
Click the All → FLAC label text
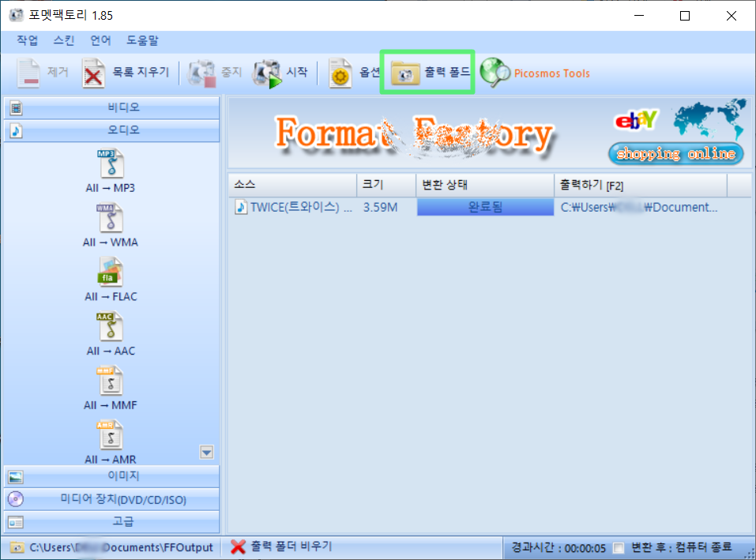pos(111,296)
